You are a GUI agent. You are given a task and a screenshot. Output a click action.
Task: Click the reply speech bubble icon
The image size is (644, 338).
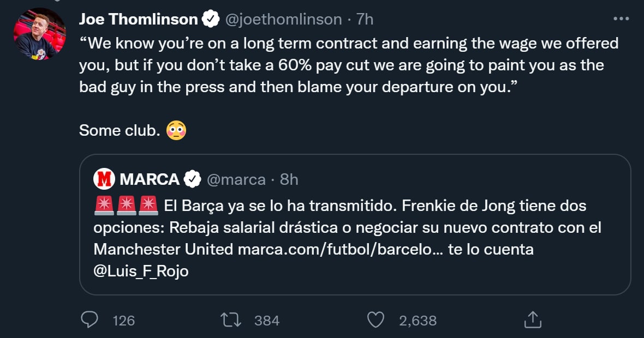coord(89,320)
